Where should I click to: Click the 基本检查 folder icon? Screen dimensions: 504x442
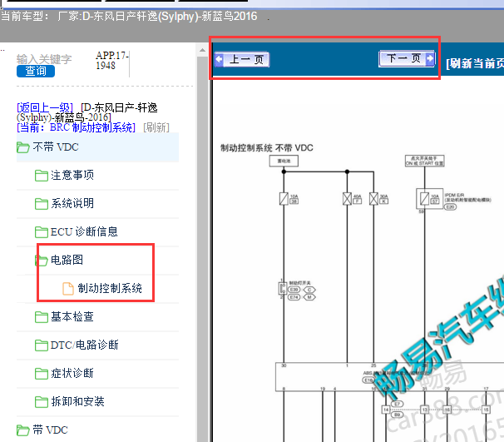click(42, 317)
